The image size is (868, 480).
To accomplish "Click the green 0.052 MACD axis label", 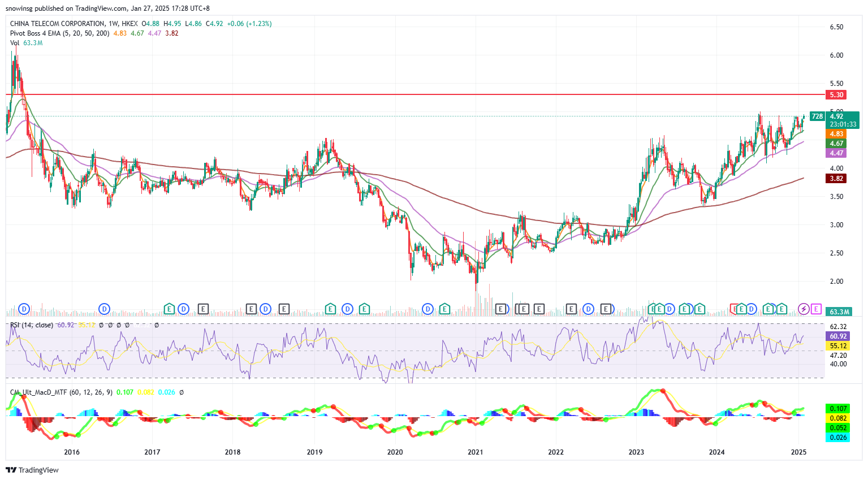I will (837, 428).
